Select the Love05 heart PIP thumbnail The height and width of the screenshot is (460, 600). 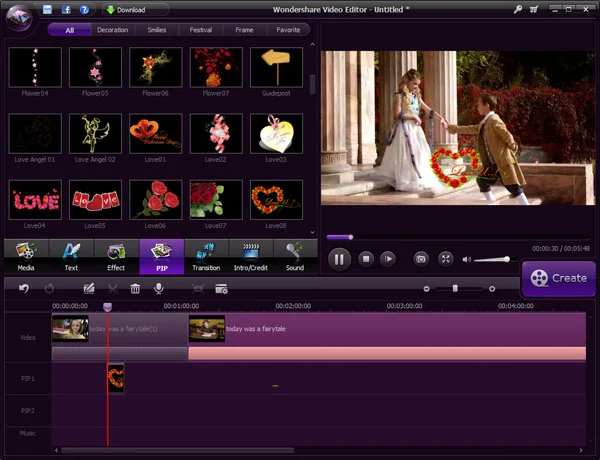pyautogui.click(x=93, y=200)
